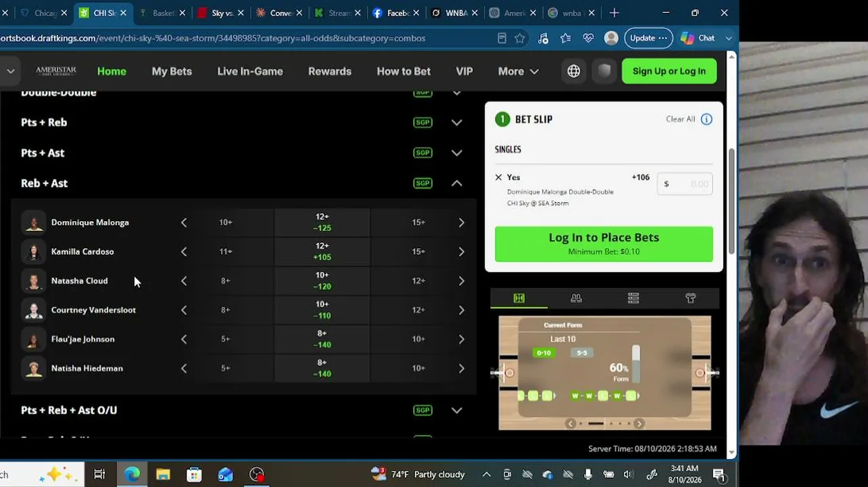
Task: Open File Explorer from the taskbar
Action: point(163,475)
